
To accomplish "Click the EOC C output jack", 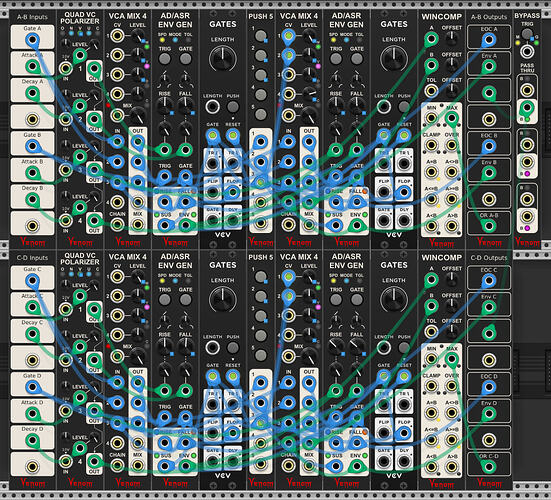I will pyautogui.click(x=489, y=280).
